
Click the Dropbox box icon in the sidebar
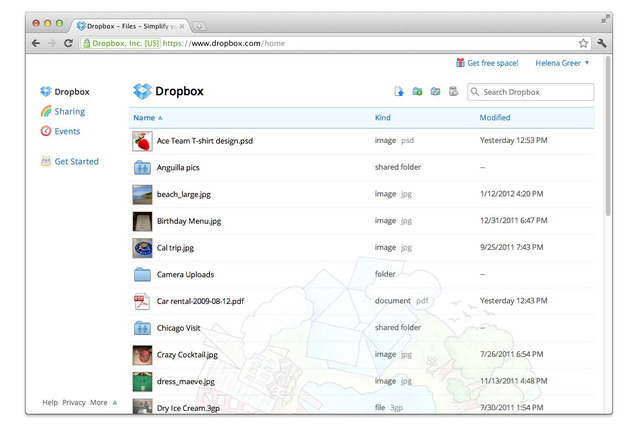coord(46,91)
